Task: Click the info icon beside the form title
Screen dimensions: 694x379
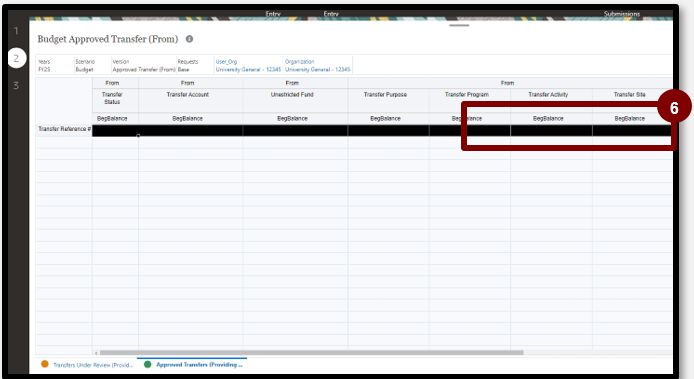Action: point(189,39)
